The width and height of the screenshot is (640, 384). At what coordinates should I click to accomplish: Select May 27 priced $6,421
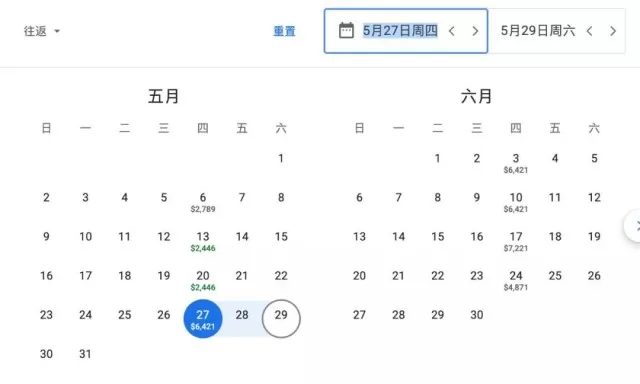203,319
